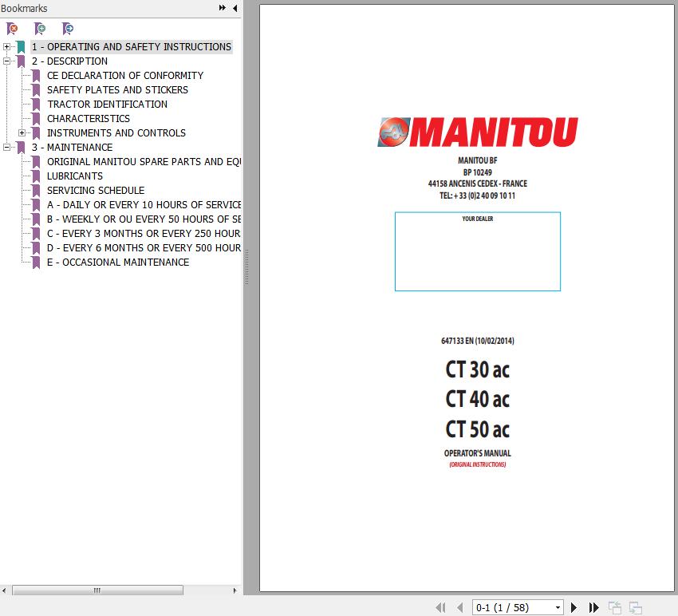Click the Manitou logo on the page

pos(478,132)
